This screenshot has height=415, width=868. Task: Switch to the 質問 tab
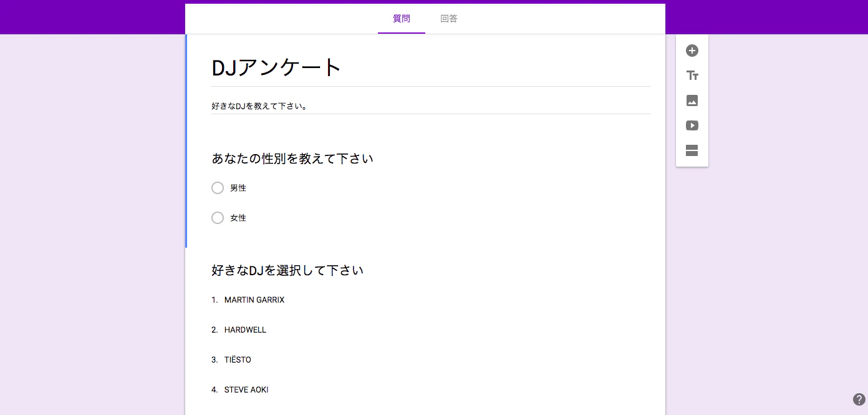pyautogui.click(x=402, y=19)
